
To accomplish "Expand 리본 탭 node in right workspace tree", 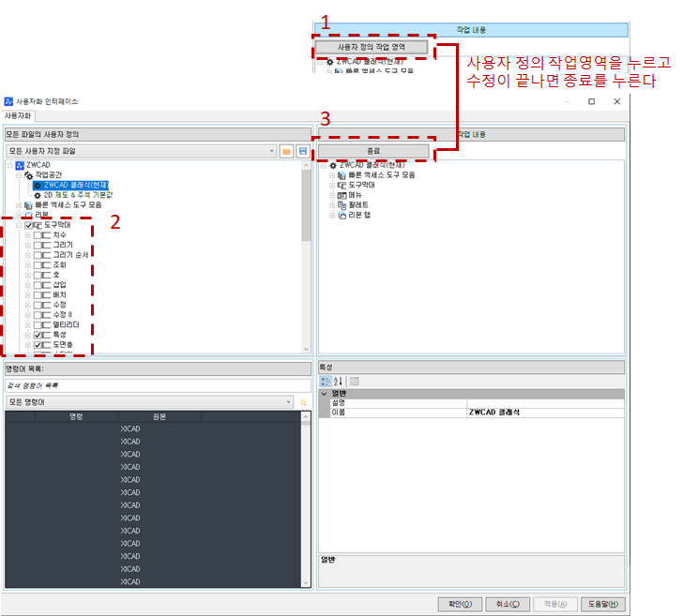I will tap(332, 216).
